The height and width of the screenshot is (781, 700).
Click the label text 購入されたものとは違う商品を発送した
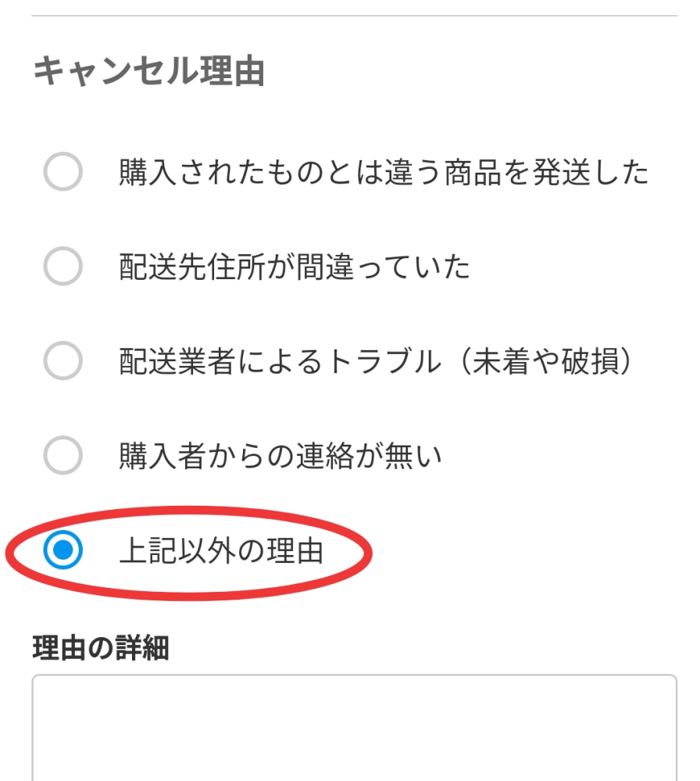pos(384,172)
